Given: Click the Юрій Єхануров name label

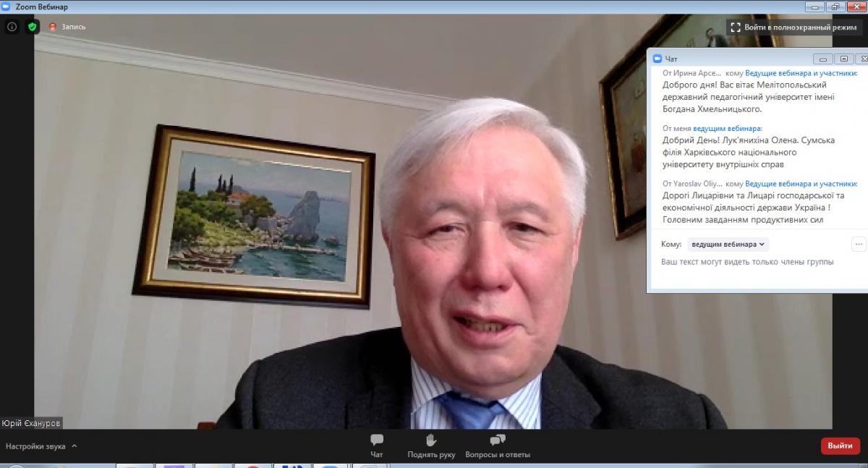Looking at the screenshot, I should click(32, 423).
